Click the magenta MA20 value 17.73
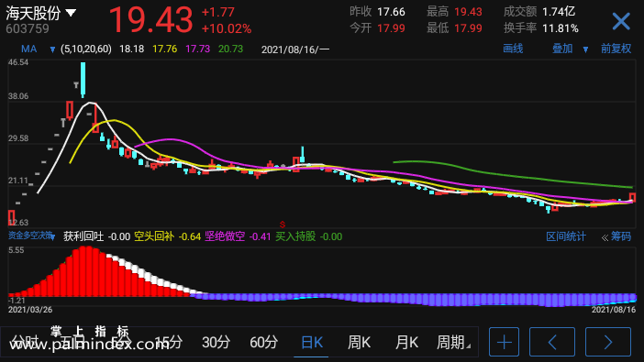Screen dimensions: 644x362 coord(197,49)
